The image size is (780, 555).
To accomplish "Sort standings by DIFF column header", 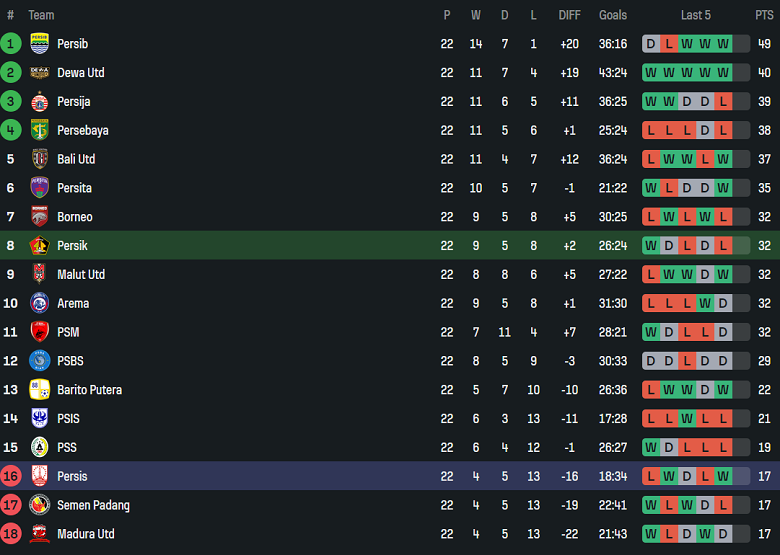I will tap(569, 15).
